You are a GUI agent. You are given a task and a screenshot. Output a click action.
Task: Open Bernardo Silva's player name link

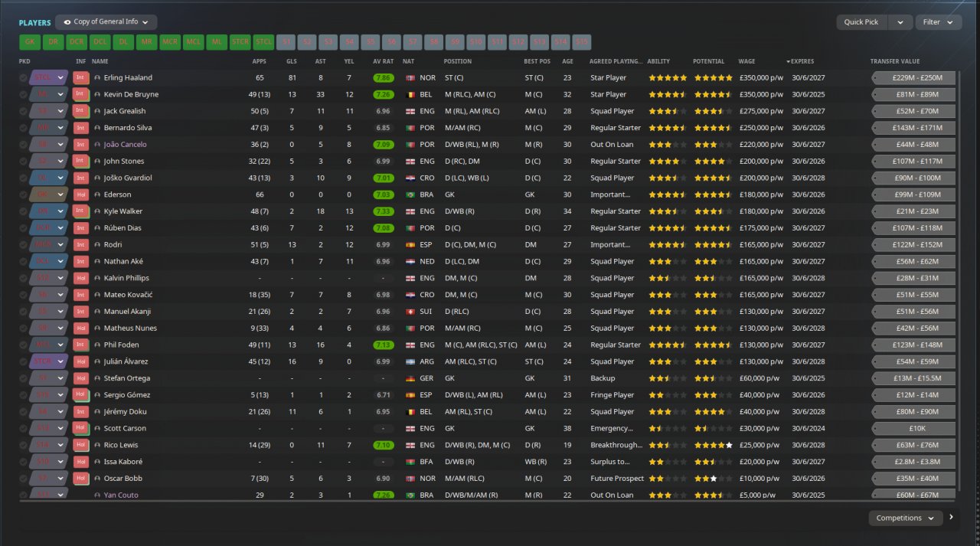click(128, 128)
